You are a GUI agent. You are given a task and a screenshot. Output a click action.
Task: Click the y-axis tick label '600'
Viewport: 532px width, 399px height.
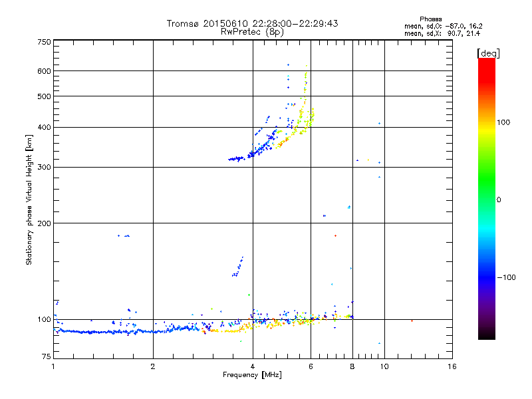click(x=44, y=71)
